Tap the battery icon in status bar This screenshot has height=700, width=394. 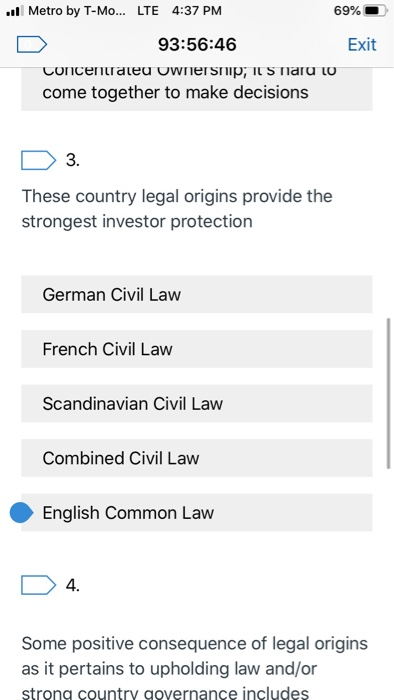(375, 11)
